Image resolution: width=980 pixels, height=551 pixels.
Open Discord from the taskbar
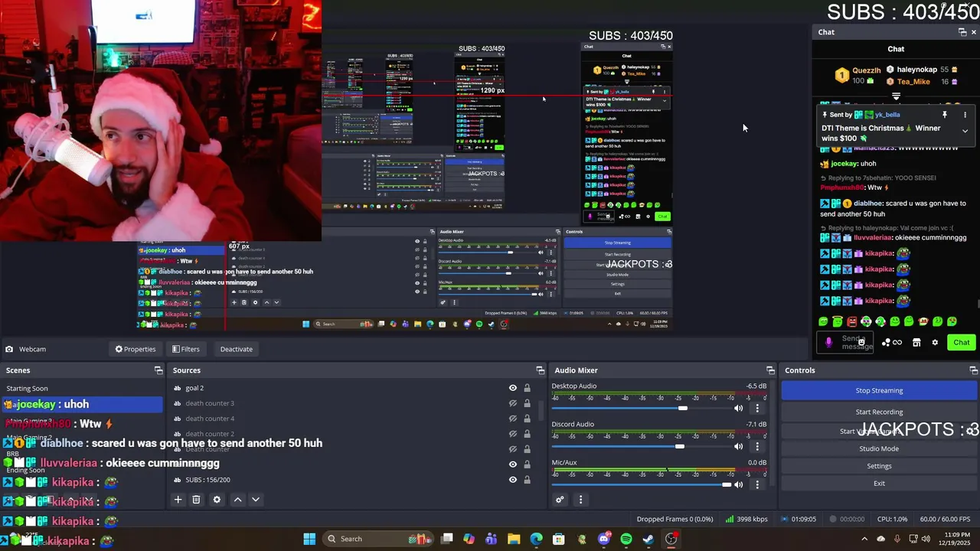[x=604, y=539]
